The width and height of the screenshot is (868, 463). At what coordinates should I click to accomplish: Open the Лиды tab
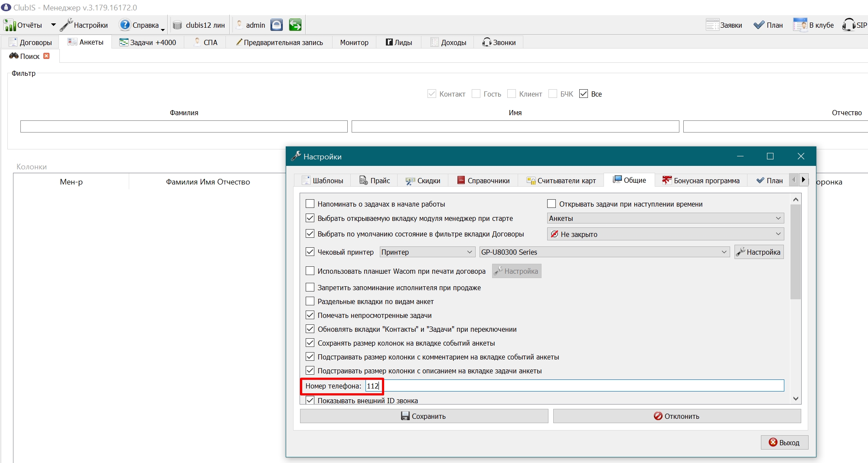(399, 42)
